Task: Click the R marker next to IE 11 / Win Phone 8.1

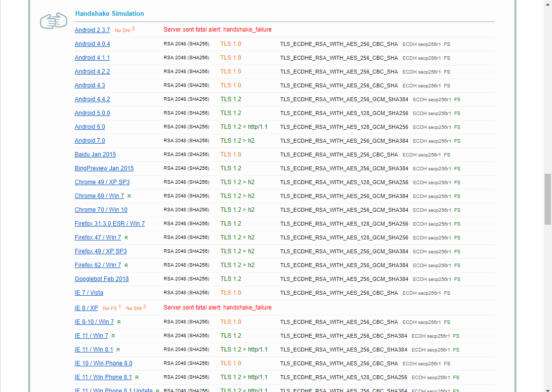Action: [137, 378]
